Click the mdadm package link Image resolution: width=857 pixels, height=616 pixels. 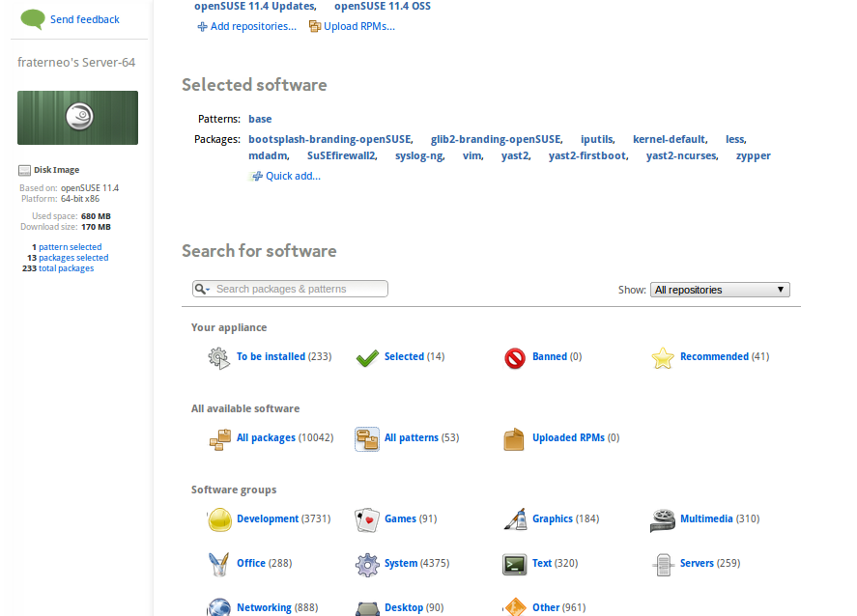pyautogui.click(x=268, y=155)
